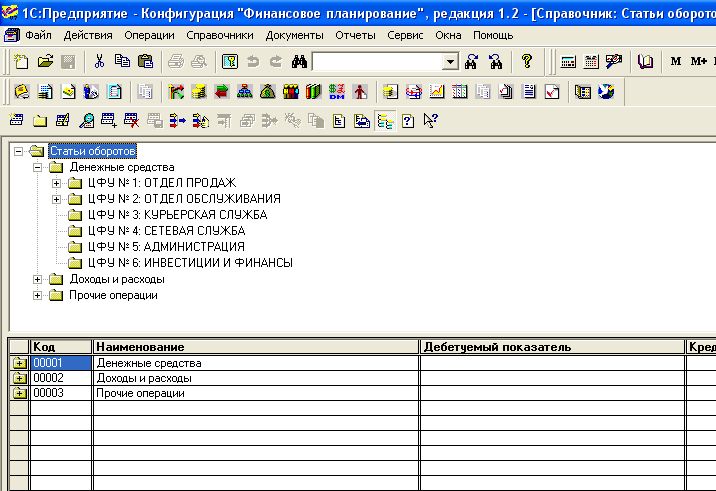Click the money bag with dollar icon
Viewport: 716px width, 491px height.
(268, 92)
